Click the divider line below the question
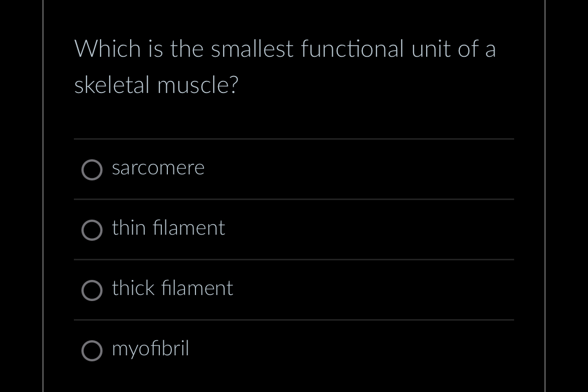The height and width of the screenshot is (392, 588). [294, 139]
